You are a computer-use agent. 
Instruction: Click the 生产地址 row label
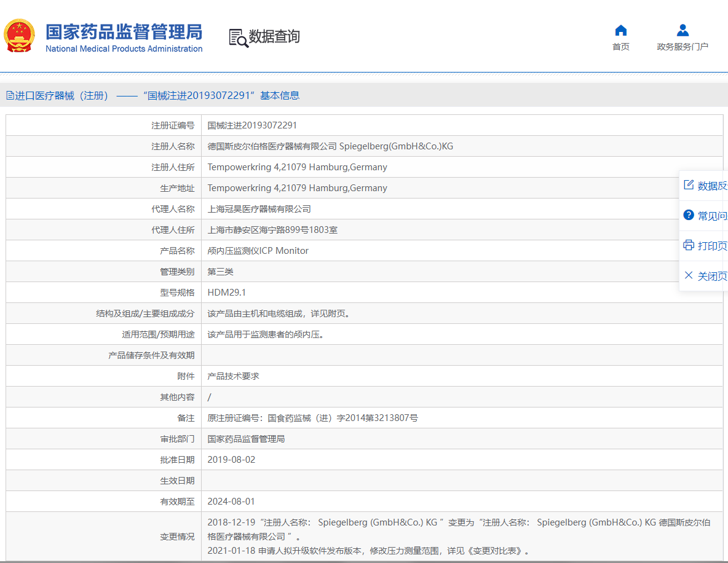coord(177,189)
